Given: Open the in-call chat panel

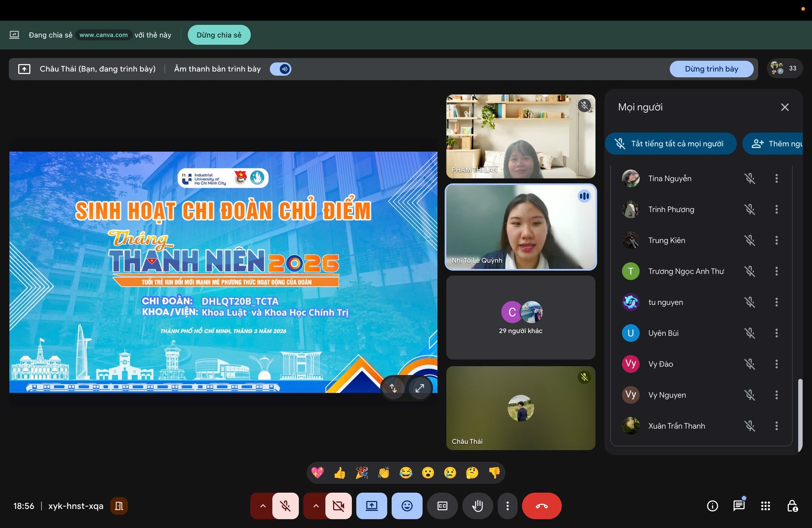Looking at the screenshot, I should pos(739,506).
